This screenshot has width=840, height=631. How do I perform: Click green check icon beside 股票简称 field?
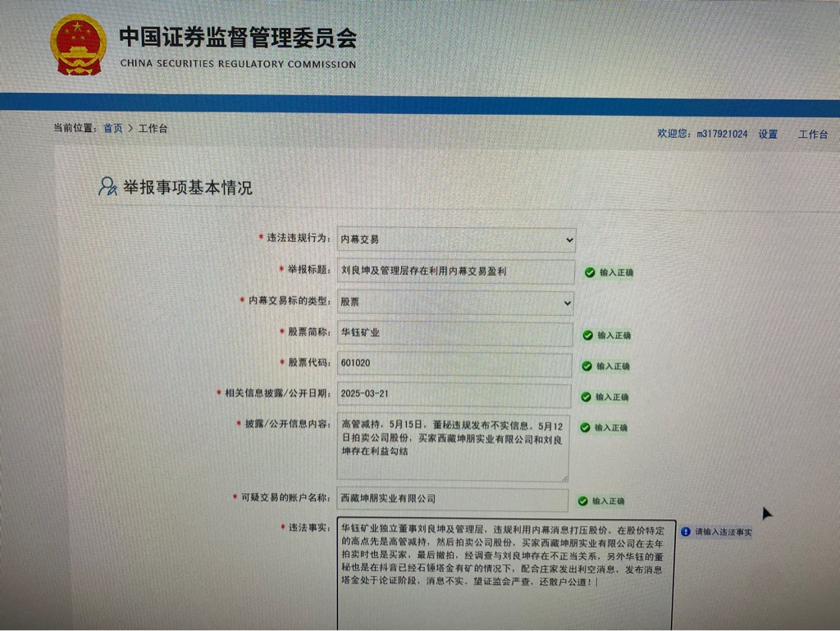pos(587,336)
